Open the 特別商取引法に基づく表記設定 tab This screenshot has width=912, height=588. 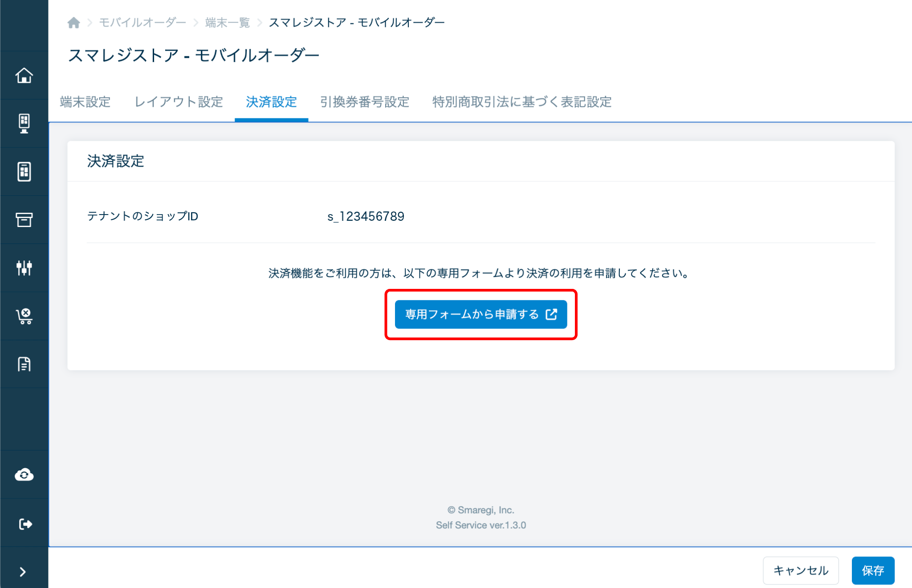pyautogui.click(x=522, y=102)
